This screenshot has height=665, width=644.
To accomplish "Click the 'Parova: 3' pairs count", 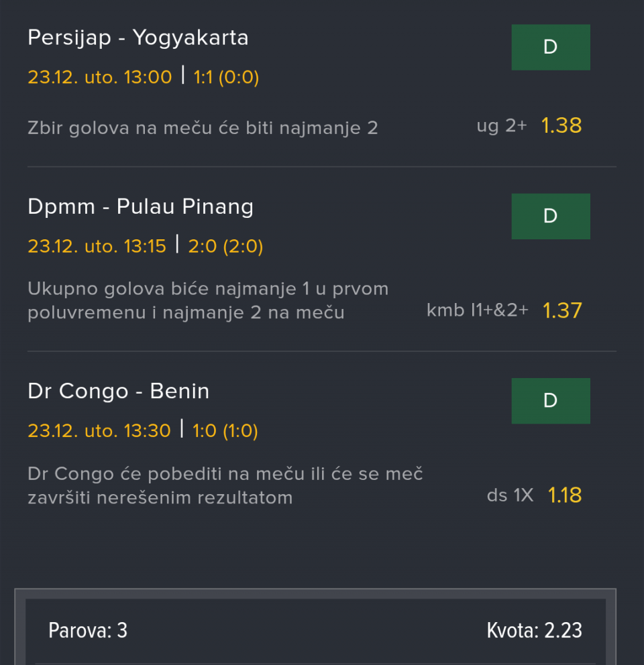I will pyautogui.click(x=88, y=630).
